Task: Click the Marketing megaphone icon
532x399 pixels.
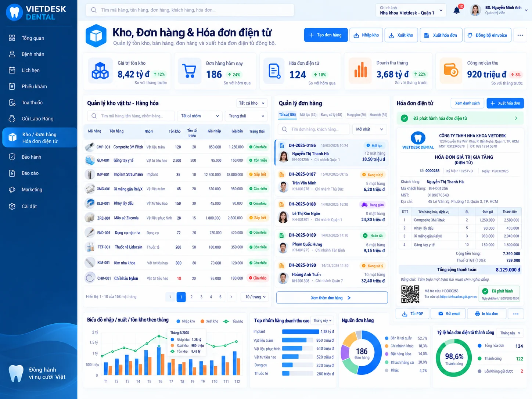Action: 12,190
